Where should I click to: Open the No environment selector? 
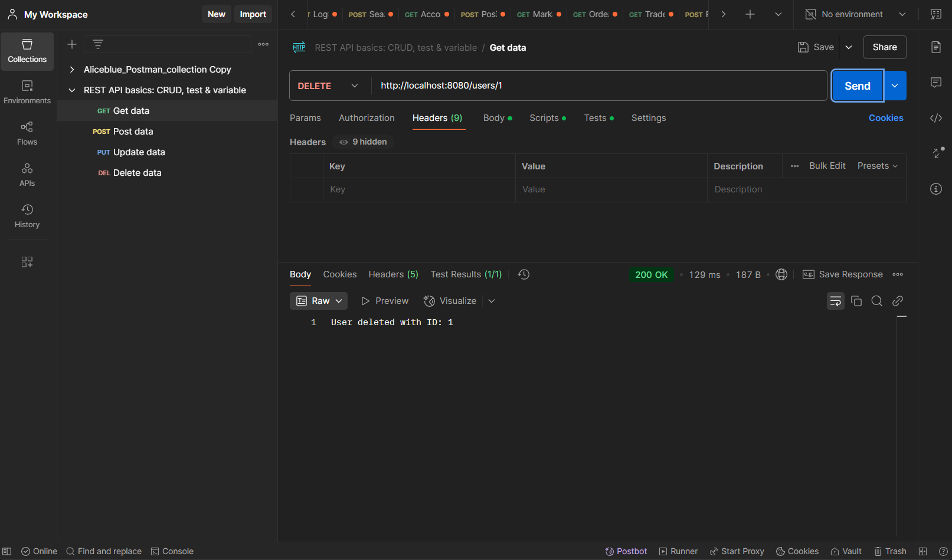click(x=855, y=14)
